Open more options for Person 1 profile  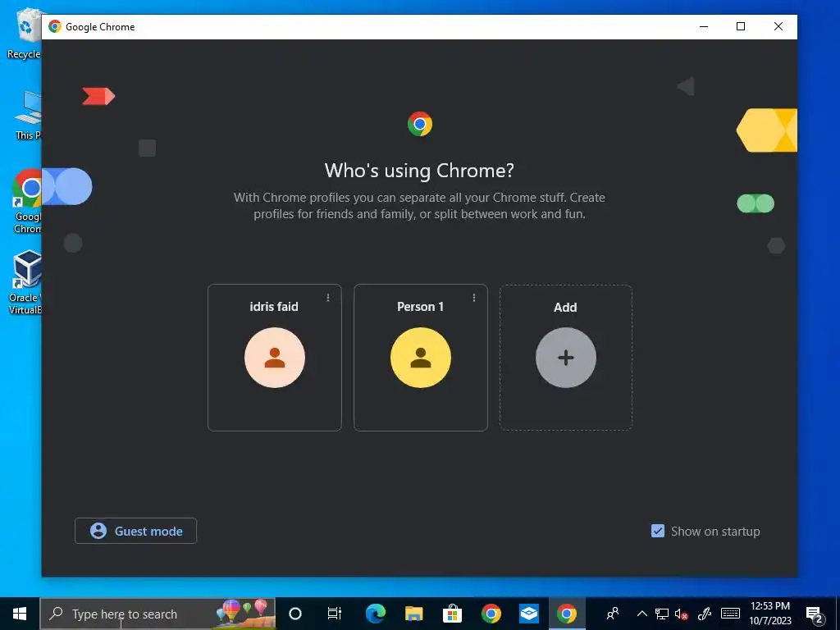click(474, 297)
